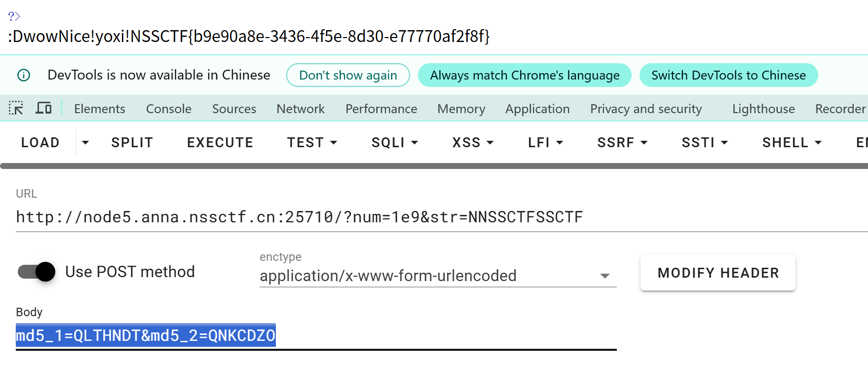The height and width of the screenshot is (371, 868).
Task: Click Switch DevTools to Chinese
Action: pos(728,75)
